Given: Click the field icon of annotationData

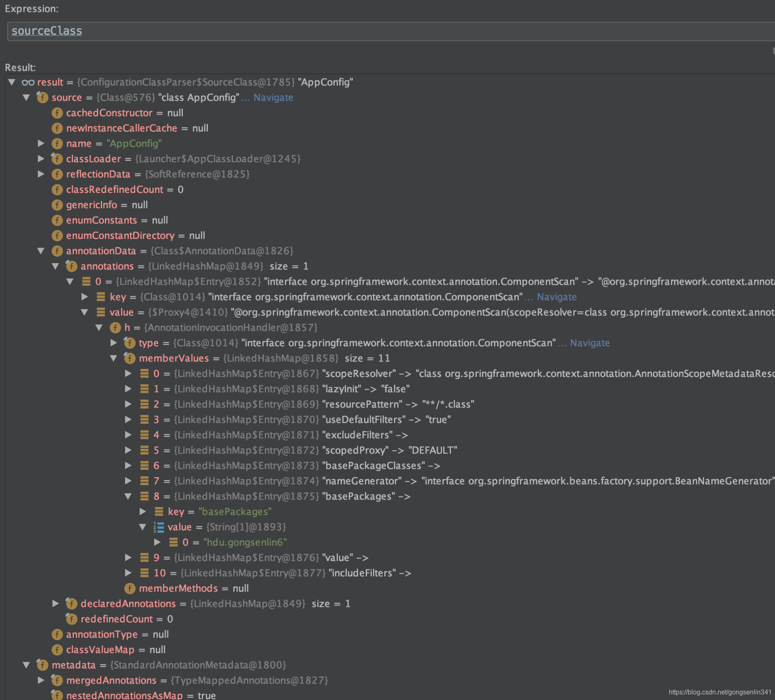Looking at the screenshot, I should pyautogui.click(x=57, y=251).
